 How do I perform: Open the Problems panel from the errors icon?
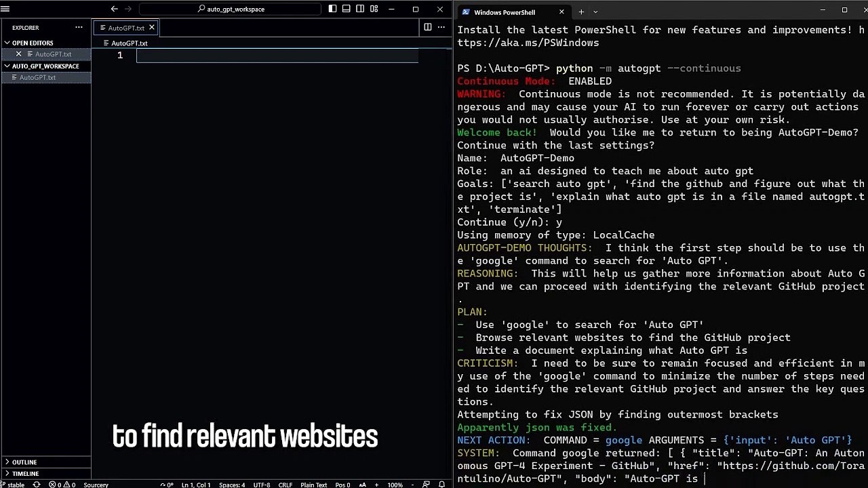62,485
